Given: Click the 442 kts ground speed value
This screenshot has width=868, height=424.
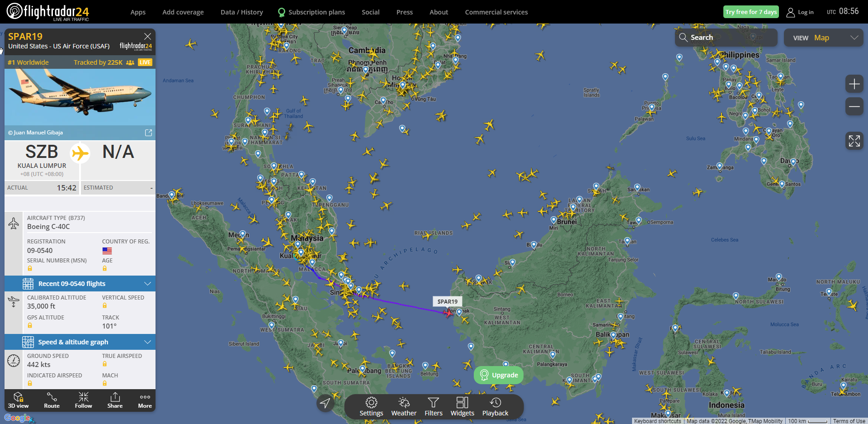Looking at the screenshot, I should tap(39, 364).
